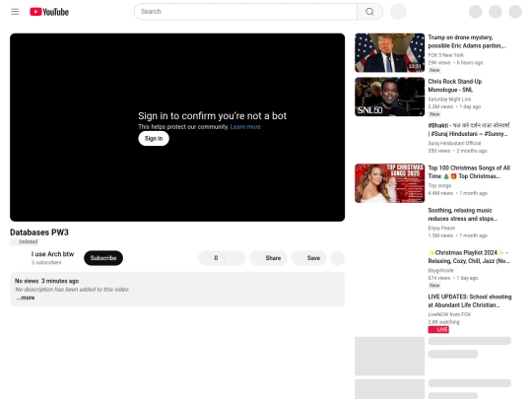Click the red LIVE badge
Viewport: 532px width, 399px height.
point(438,329)
